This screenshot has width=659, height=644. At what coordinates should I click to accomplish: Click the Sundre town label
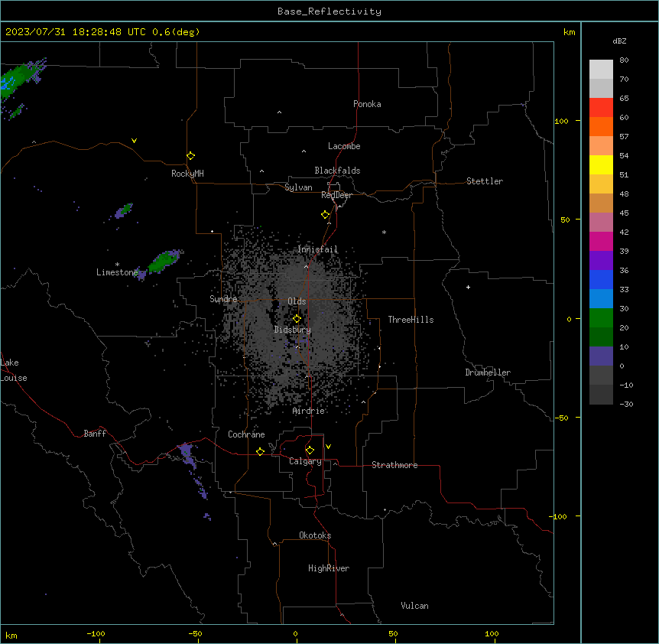click(223, 299)
